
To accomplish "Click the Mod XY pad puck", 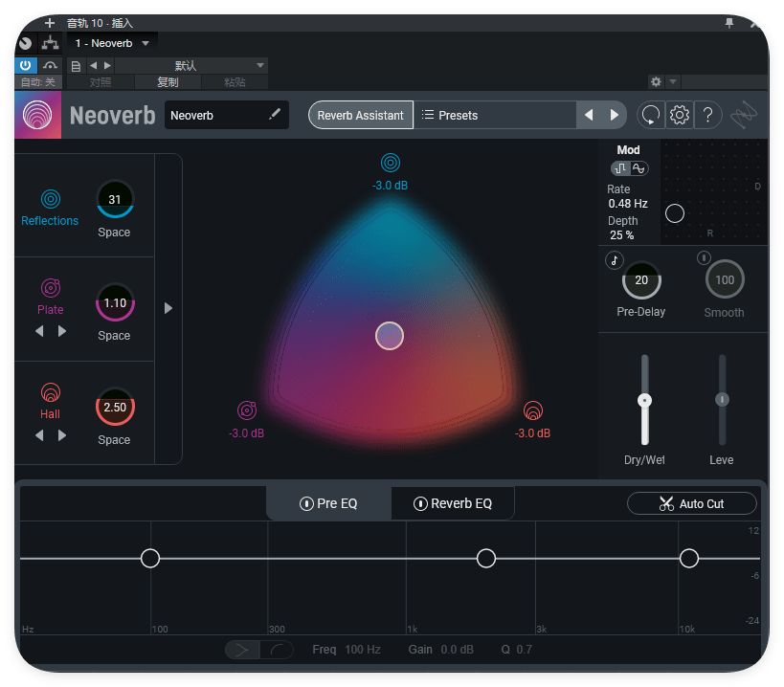I will click(x=675, y=213).
